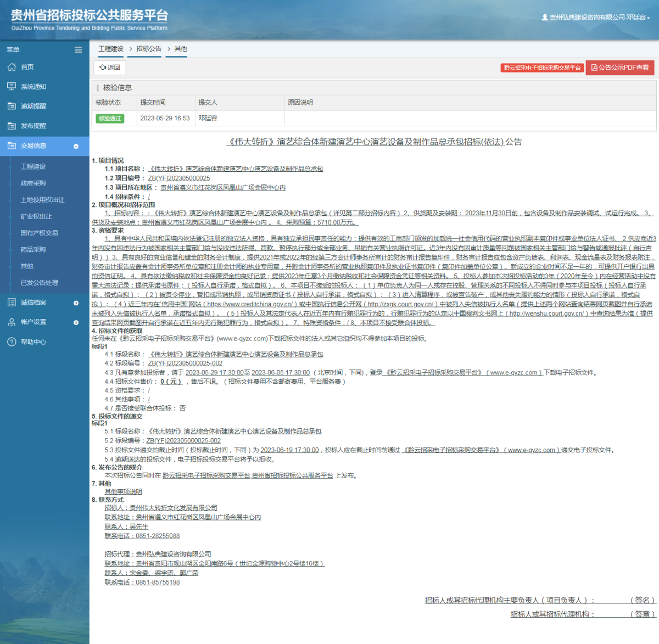Select 工程建设 in sidebar submenu
This screenshot has width=659, height=644.
click(x=33, y=167)
